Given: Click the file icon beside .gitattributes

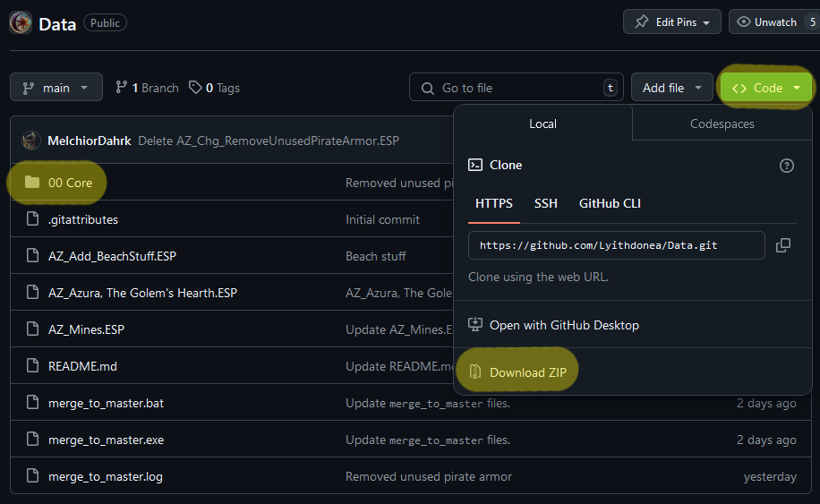Looking at the screenshot, I should pos(32,219).
